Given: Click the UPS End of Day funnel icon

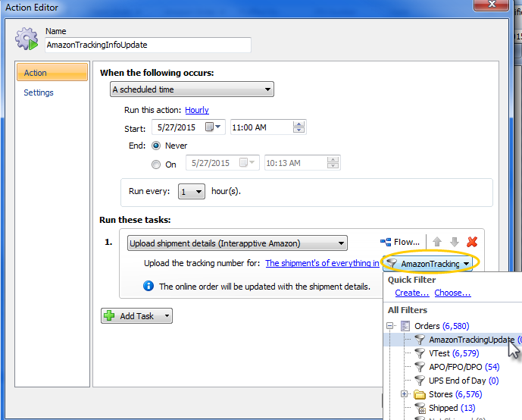Looking at the screenshot, I should click(420, 381).
